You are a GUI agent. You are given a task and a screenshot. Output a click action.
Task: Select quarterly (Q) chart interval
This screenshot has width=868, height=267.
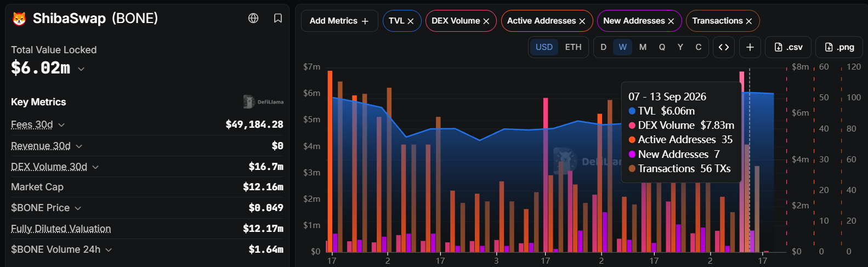662,47
